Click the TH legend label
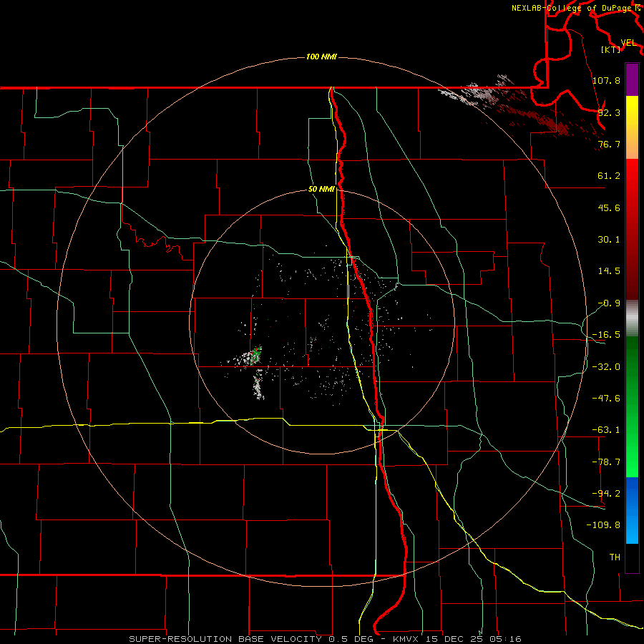Image resolution: width=644 pixels, height=644 pixels. pos(615,557)
